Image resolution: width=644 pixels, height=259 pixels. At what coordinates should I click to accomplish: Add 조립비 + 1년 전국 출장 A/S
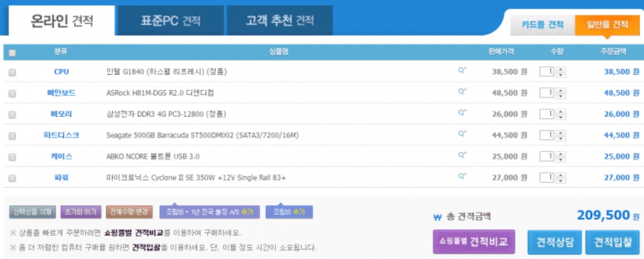pos(210,212)
